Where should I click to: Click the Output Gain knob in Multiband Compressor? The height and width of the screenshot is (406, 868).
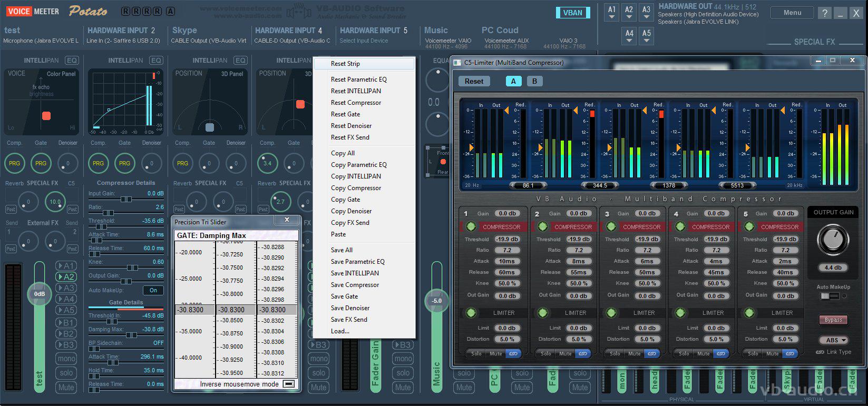pyautogui.click(x=833, y=240)
